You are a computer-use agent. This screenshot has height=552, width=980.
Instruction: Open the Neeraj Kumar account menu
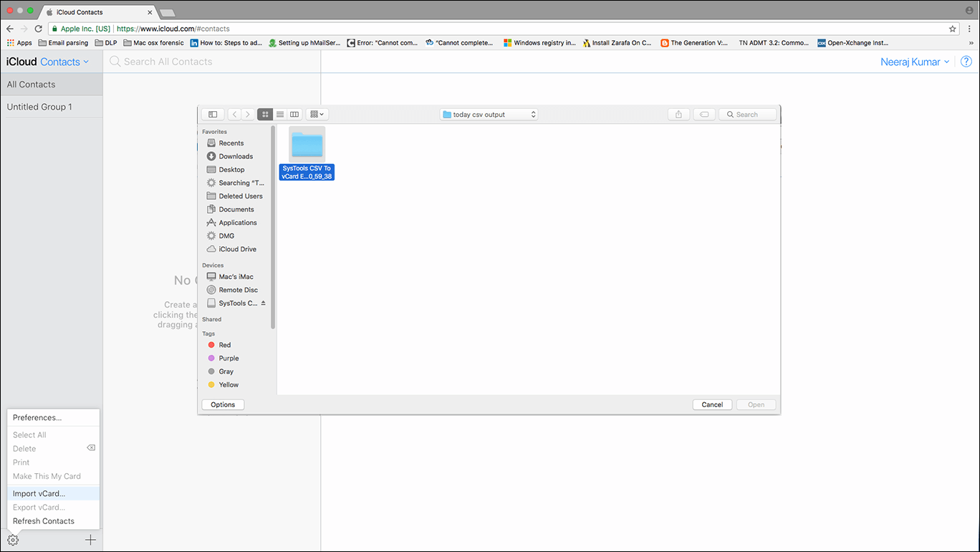point(915,62)
